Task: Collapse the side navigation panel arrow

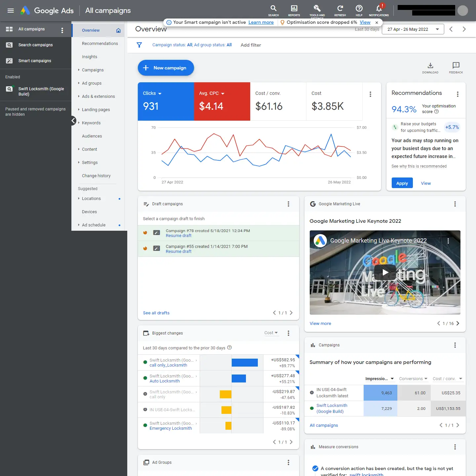Action: 73,121
